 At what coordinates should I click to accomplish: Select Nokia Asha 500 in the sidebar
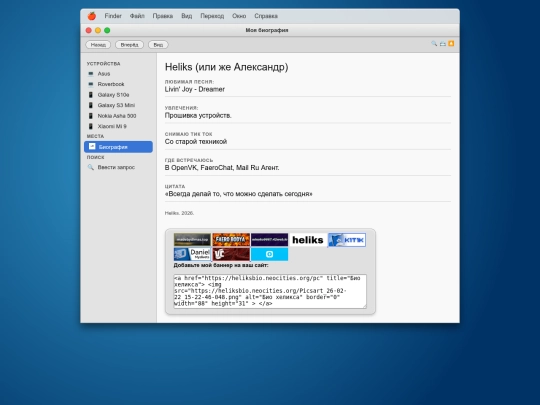(x=118, y=116)
